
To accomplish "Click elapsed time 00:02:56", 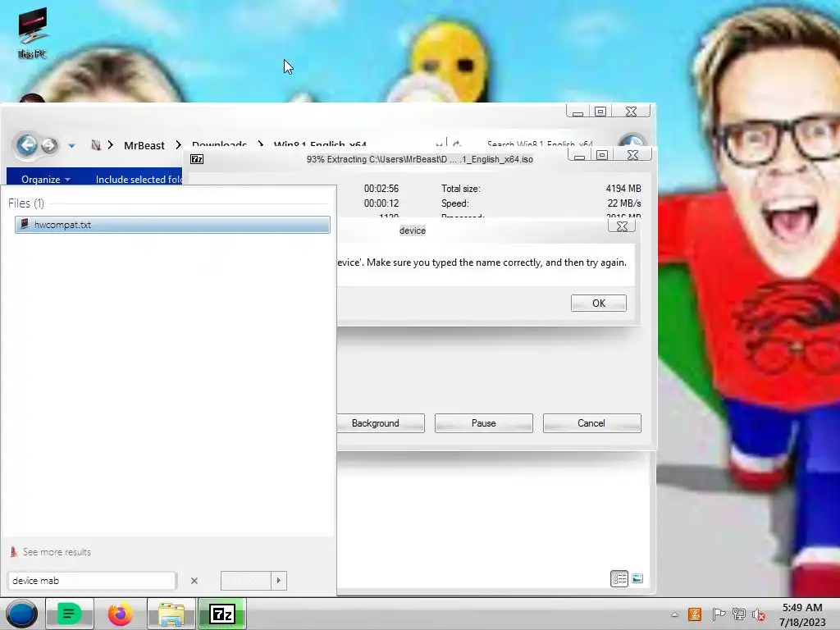I will 381,189.
